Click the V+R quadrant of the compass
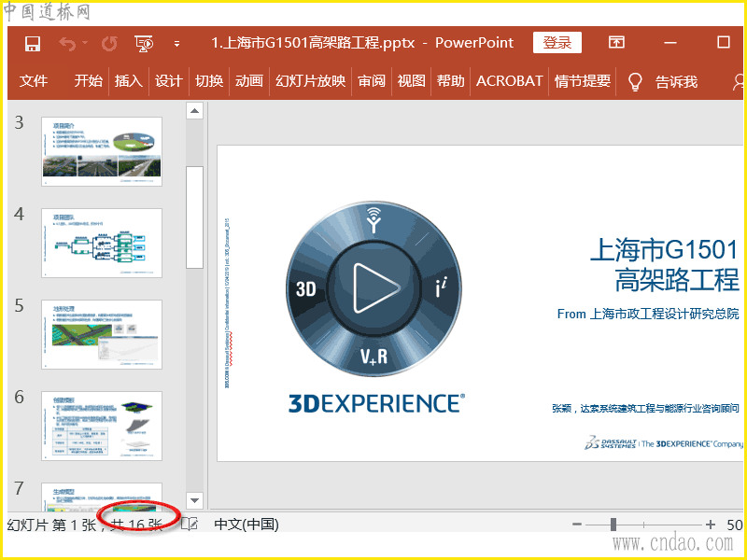 [x=374, y=357]
